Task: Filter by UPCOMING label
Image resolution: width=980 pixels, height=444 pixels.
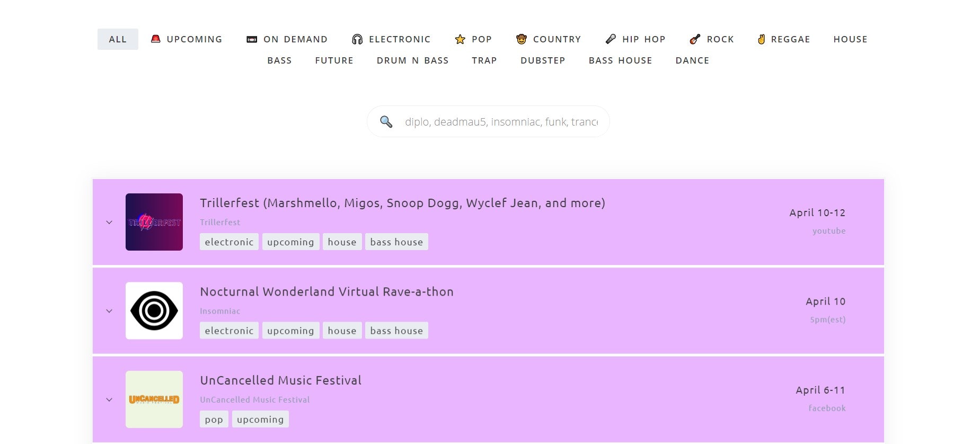Action: [x=195, y=39]
